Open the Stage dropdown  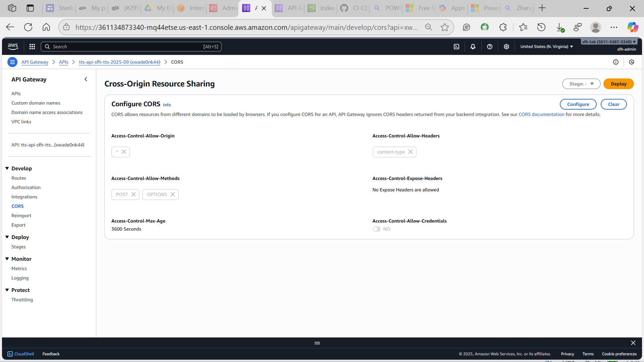pyautogui.click(x=581, y=84)
